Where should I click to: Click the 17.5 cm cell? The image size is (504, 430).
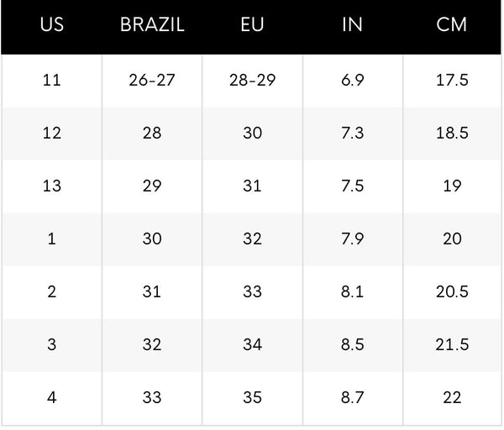[452, 80]
